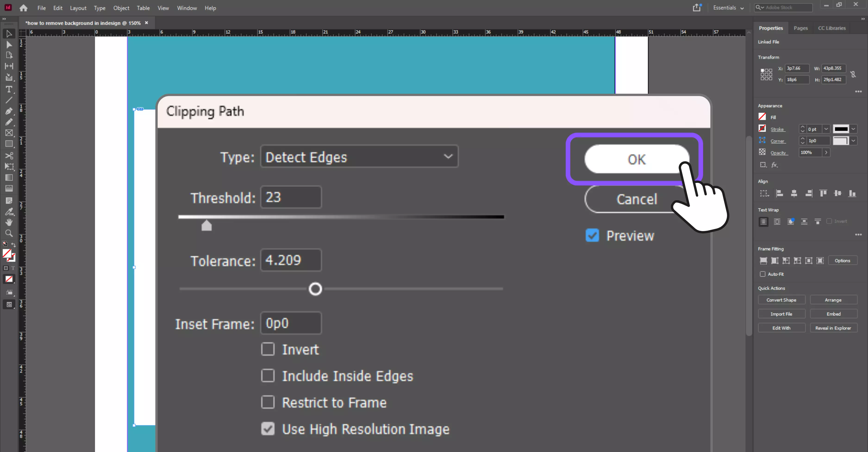Select the Type tool in toolbar
The width and height of the screenshot is (868, 452).
9,89
